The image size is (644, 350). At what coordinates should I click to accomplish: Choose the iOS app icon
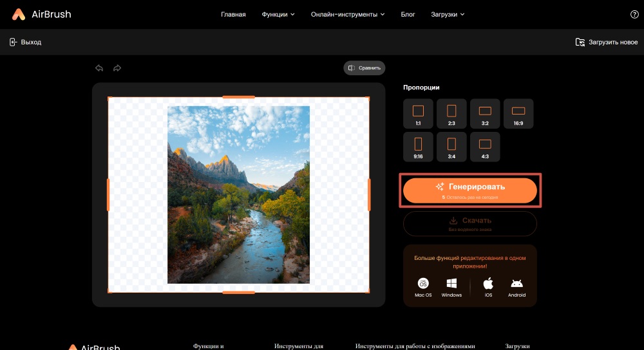(488, 284)
